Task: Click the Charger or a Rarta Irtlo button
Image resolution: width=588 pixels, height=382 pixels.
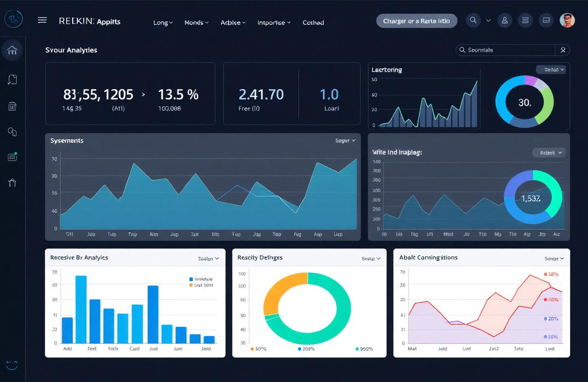Action: click(417, 21)
